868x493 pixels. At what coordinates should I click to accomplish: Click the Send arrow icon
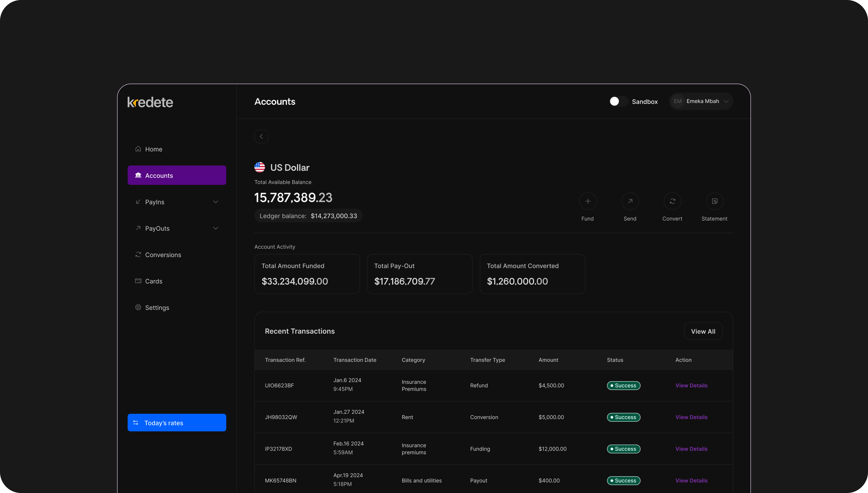click(630, 201)
